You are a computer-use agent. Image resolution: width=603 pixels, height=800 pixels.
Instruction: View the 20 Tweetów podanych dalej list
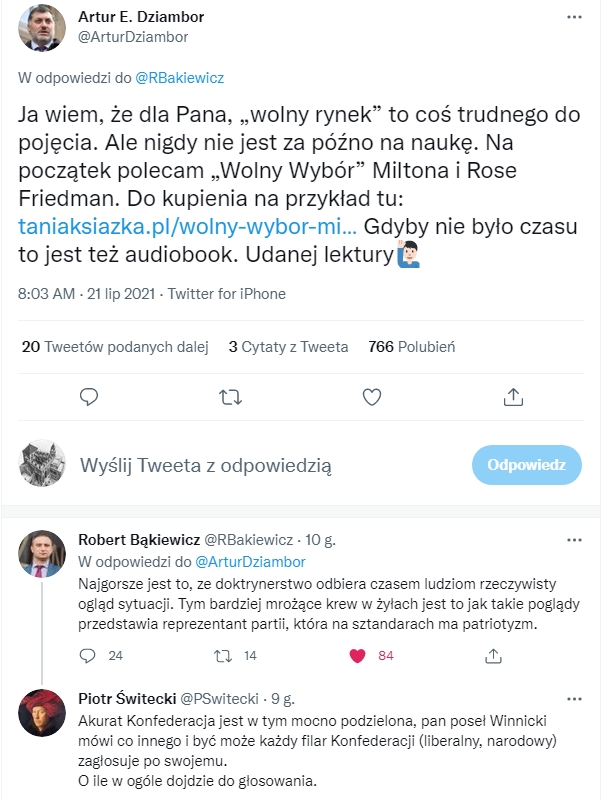(114, 347)
